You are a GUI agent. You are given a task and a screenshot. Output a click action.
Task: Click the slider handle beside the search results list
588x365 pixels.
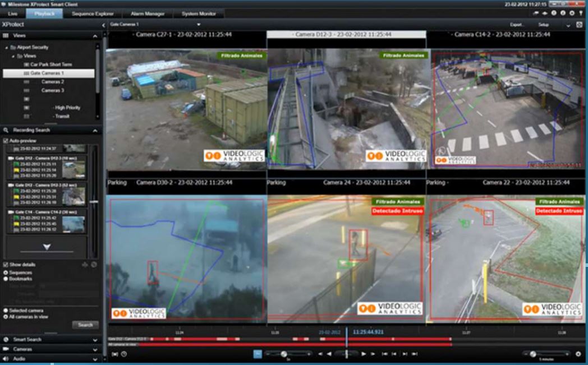click(x=94, y=202)
